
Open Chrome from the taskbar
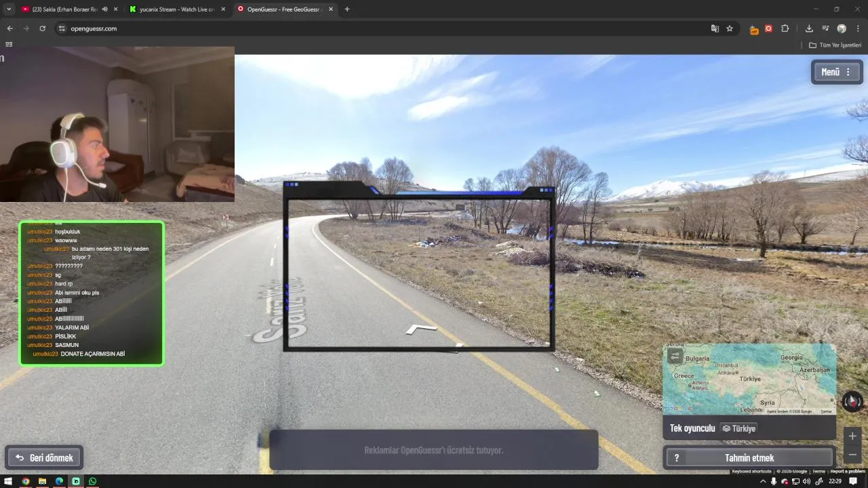(x=25, y=481)
